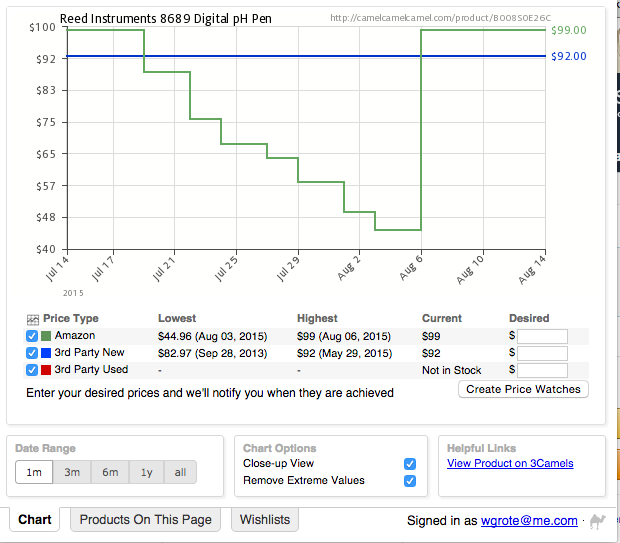620x543 pixels.
Task: Uncheck the 3rd Party New checkbox
Action: point(32,353)
